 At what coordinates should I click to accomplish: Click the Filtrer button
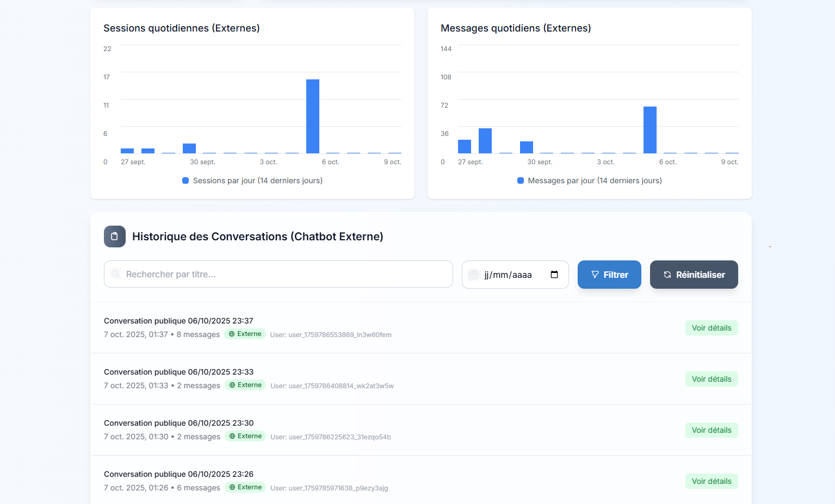point(609,275)
